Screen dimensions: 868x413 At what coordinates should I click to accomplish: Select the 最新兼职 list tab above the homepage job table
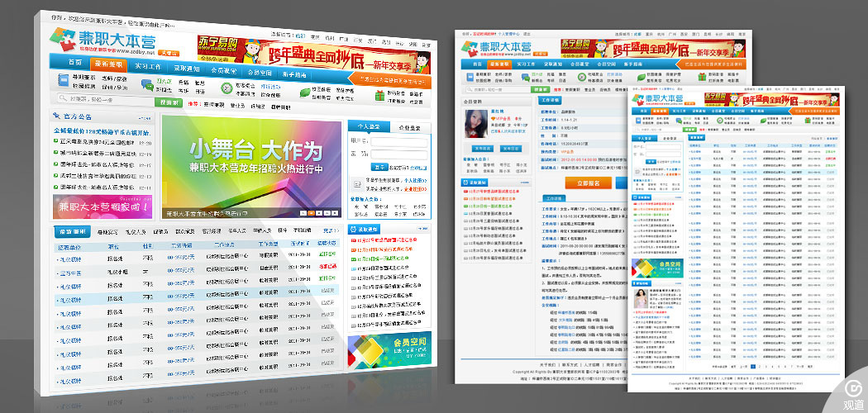(73, 231)
